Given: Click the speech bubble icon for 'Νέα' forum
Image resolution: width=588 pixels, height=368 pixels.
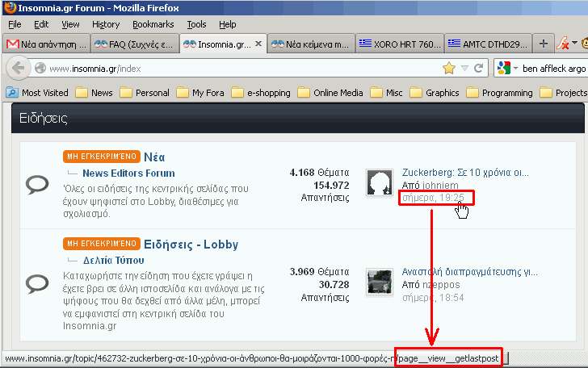Looking at the screenshot, I should (37, 185).
